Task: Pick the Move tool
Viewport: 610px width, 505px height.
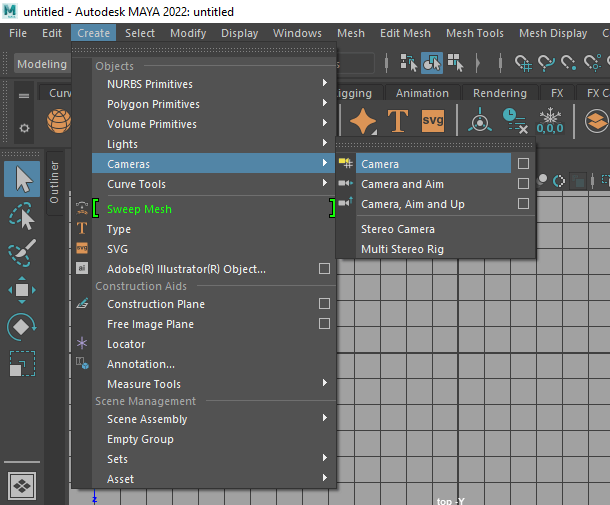Action: [x=22, y=291]
